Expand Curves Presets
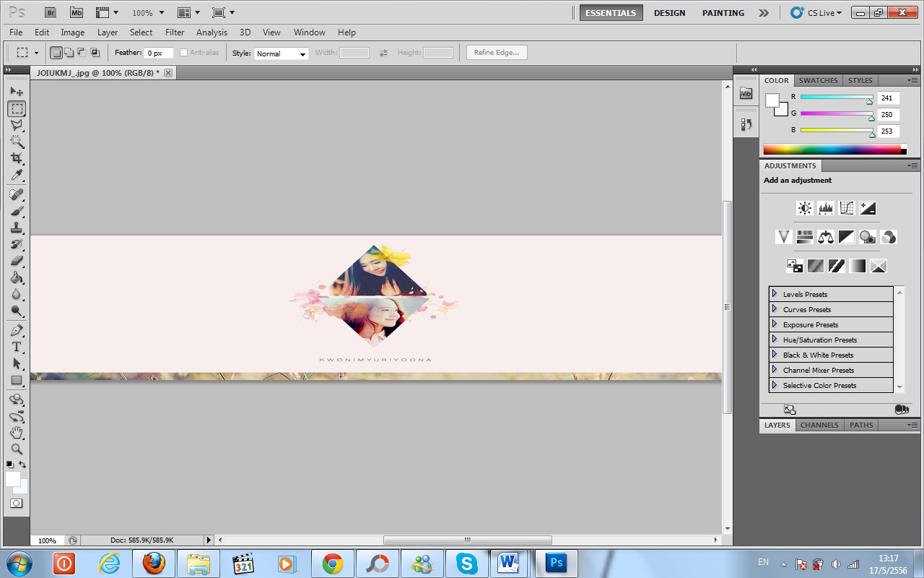The image size is (924, 578). point(775,309)
